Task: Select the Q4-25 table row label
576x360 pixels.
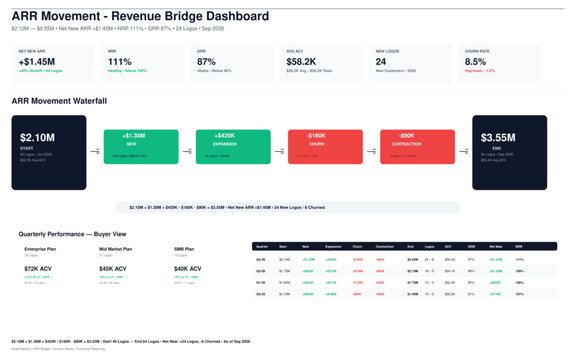Action: (260, 294)
